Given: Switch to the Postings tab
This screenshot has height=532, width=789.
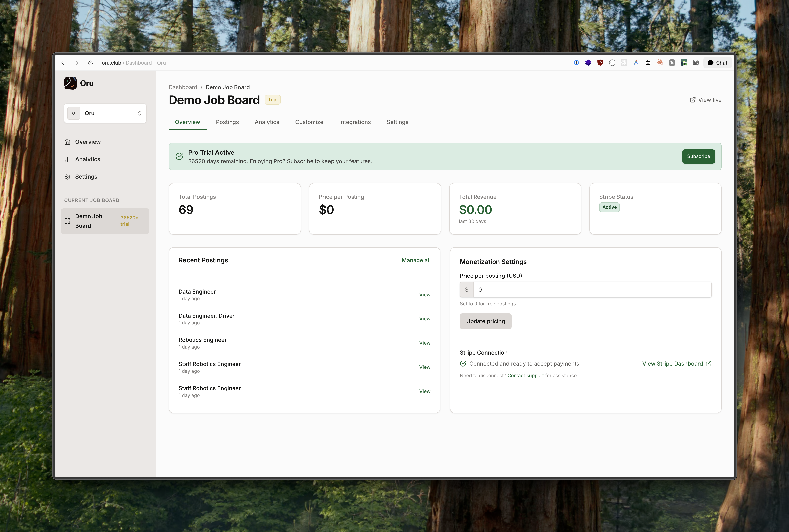Looking at the screenshot, I should 228,122.
